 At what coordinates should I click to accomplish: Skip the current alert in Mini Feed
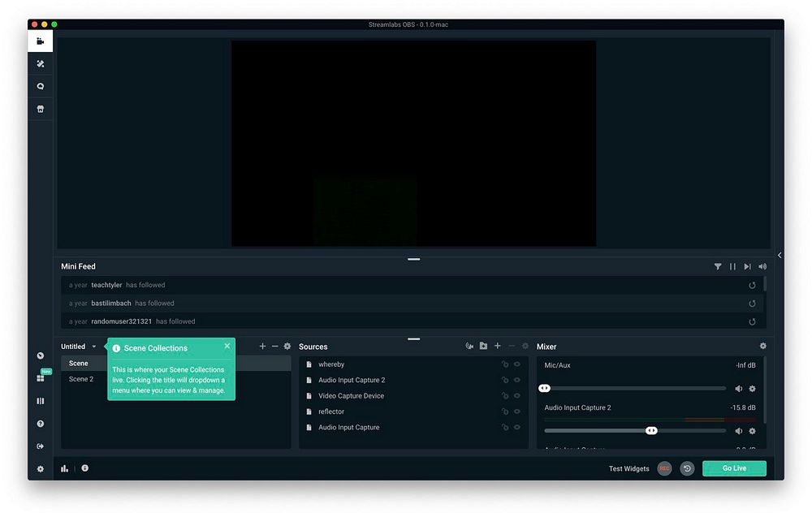pos(747,266)
